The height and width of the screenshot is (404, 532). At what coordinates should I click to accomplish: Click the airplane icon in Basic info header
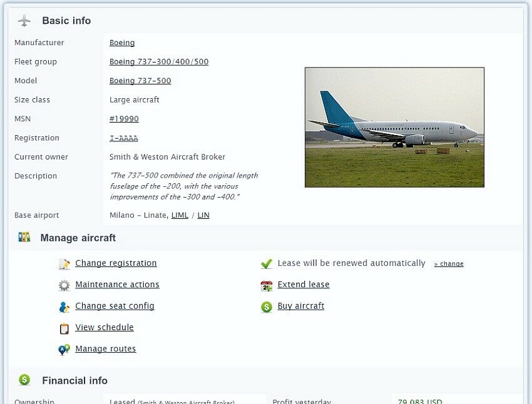(x=24, y=21)
